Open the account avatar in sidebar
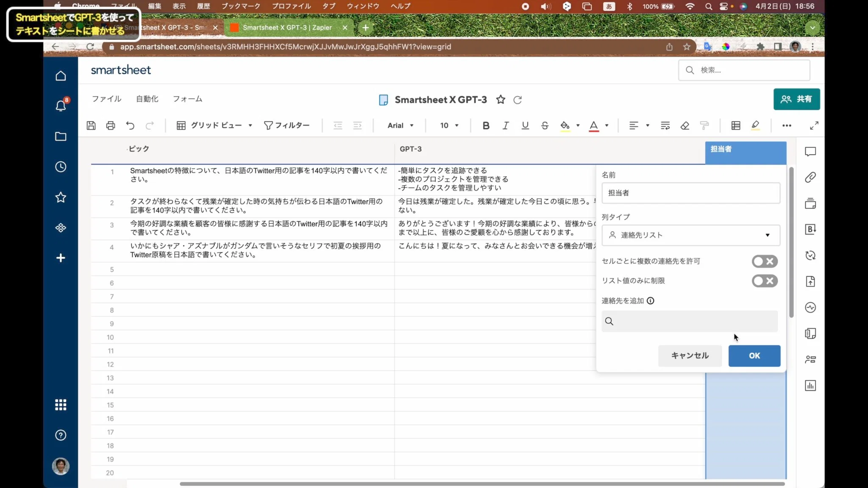This screenshot has height=488, width=868. coord(61,466)
